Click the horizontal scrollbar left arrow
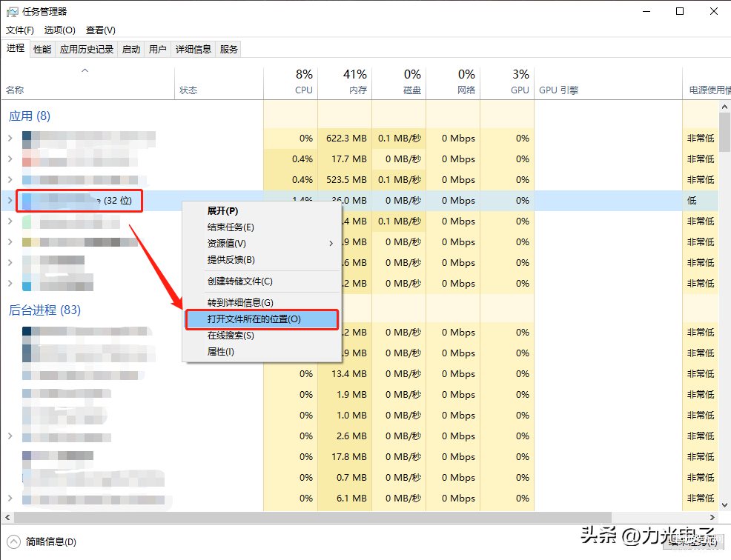Viewport: 731px width, 560px height. coord(7,517)
